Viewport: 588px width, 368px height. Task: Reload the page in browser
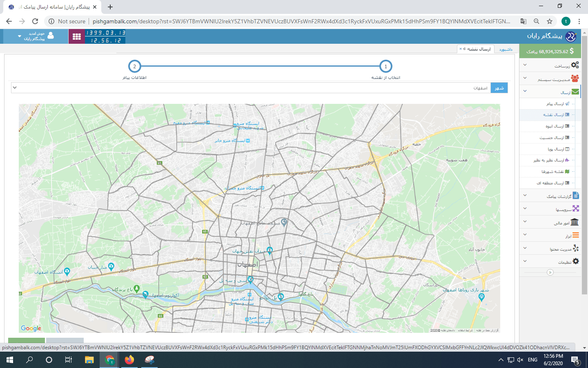(x=35, y=21)
